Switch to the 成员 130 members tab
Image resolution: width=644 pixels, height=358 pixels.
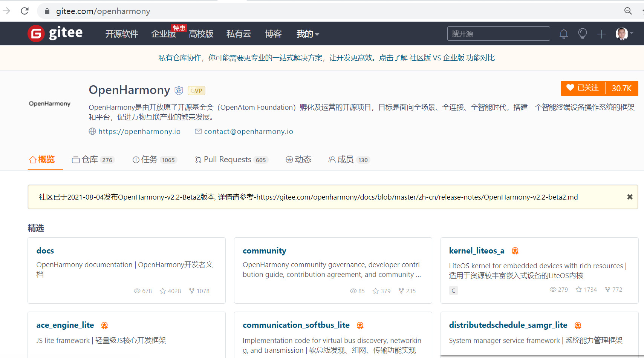point(349,160)
